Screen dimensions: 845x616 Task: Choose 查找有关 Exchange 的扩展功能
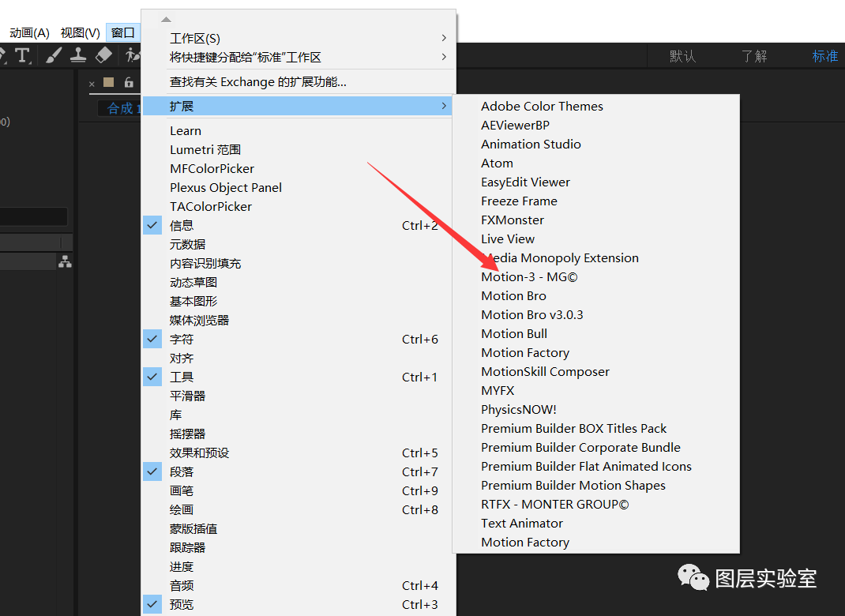click(297, 82)
